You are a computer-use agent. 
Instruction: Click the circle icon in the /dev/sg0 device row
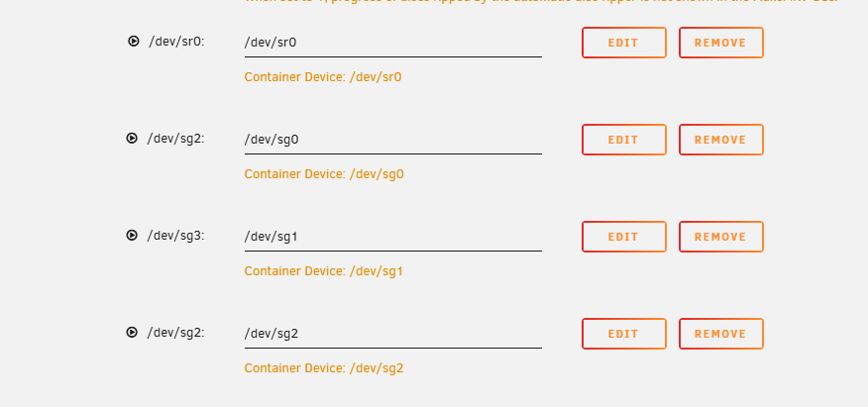point(132,138)
